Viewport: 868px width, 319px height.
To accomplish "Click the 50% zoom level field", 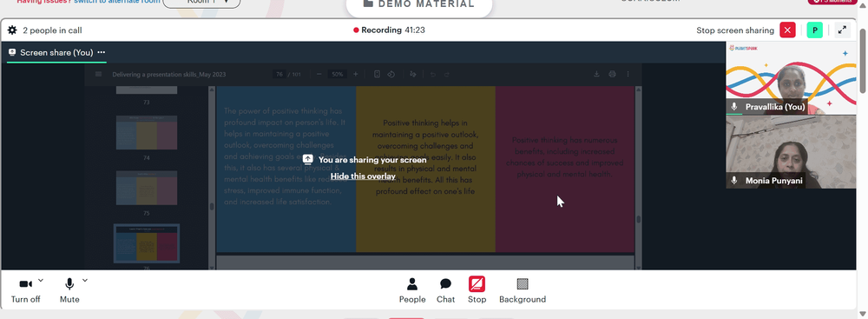I will coord(337,75).
